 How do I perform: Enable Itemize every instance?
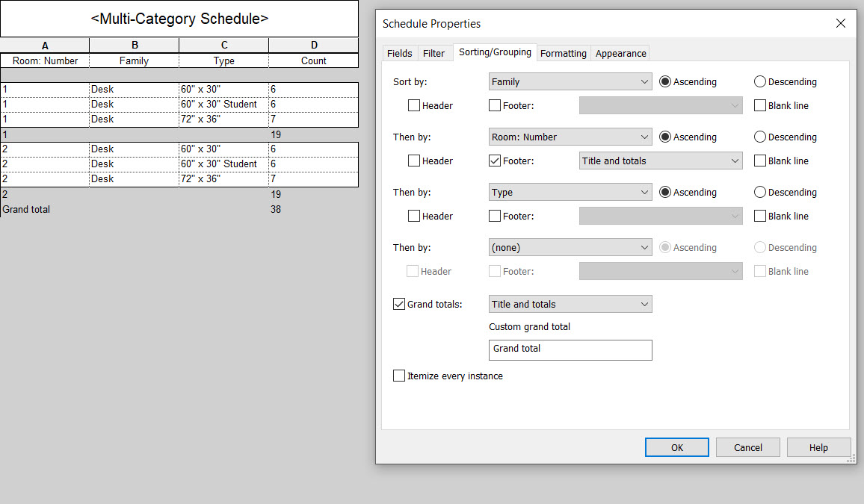point(399,376)
